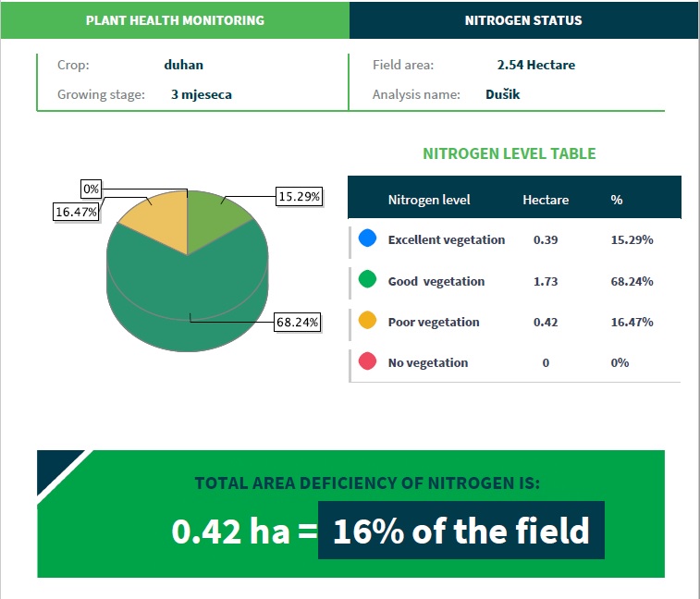Click the Hectare column header
The height and width of the screenshot is (599, 700).
(546, 200)
